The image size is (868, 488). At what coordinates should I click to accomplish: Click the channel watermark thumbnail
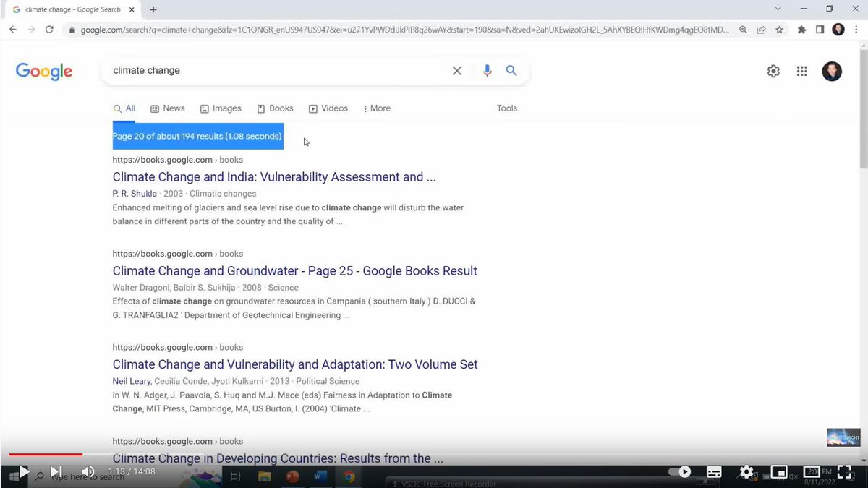[x=843, y=437]
